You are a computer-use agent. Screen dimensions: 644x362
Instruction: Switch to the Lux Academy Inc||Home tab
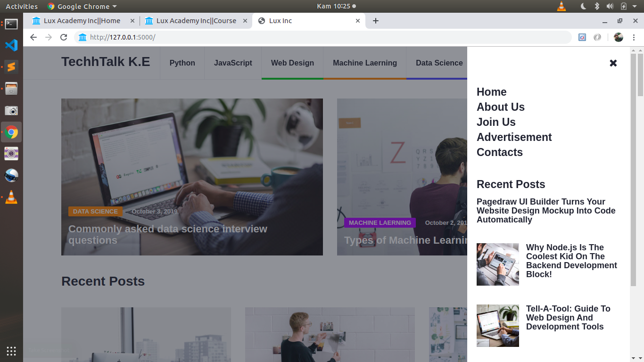pyautogui.click(x=82, y=21)
